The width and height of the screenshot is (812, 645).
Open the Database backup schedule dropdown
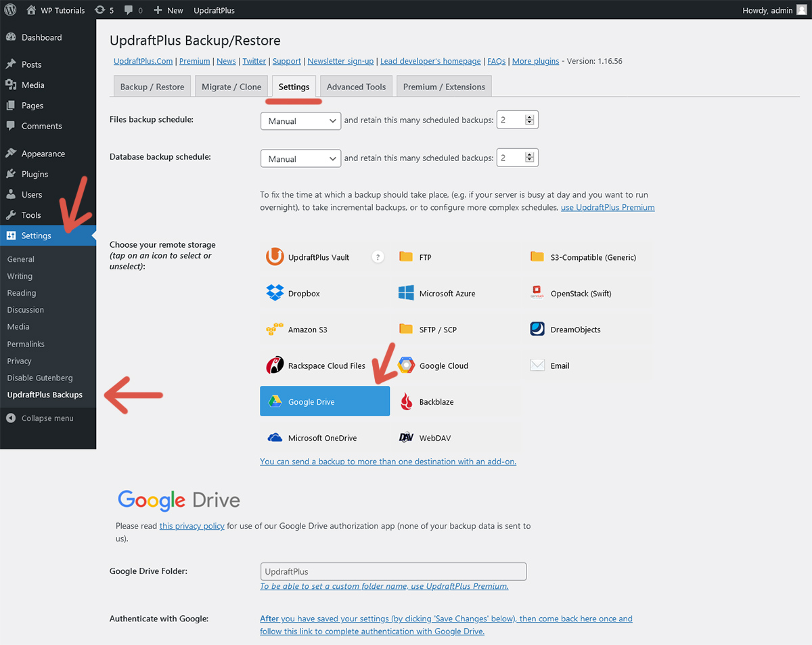[300, 158]
